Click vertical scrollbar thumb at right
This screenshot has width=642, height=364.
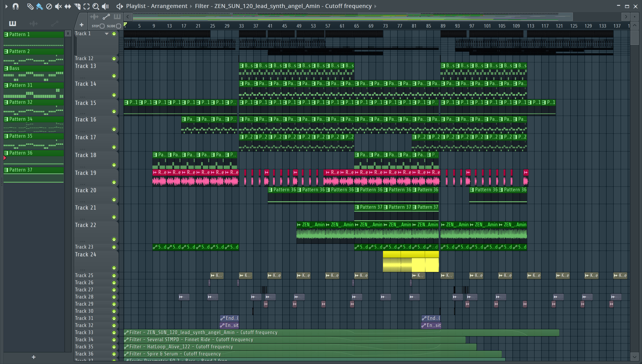coord(634,37)
